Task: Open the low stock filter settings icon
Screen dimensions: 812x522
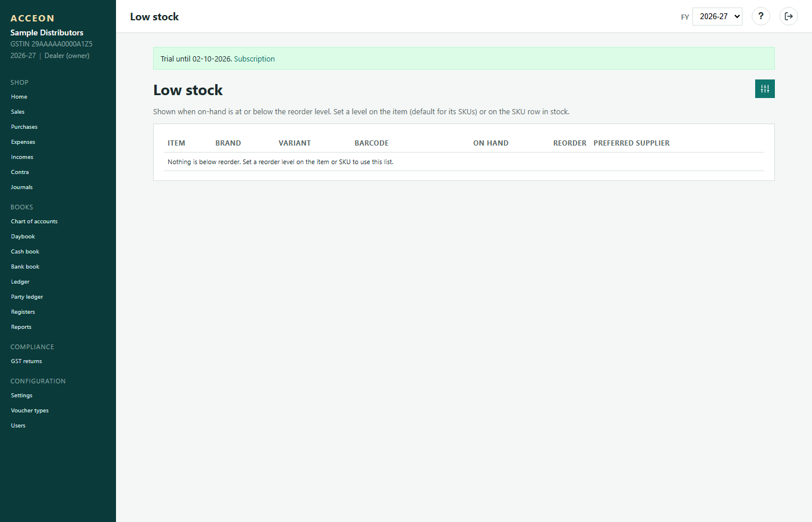Action: 765,89
